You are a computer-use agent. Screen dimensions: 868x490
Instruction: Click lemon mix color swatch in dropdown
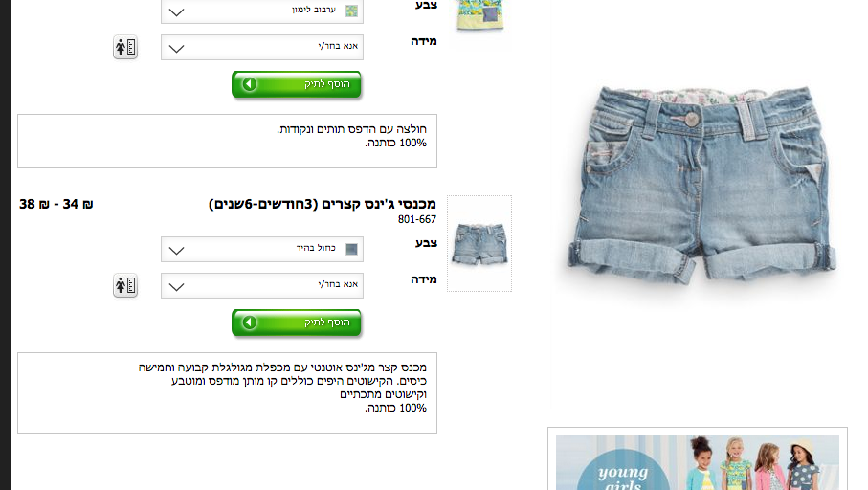point(351,11)
